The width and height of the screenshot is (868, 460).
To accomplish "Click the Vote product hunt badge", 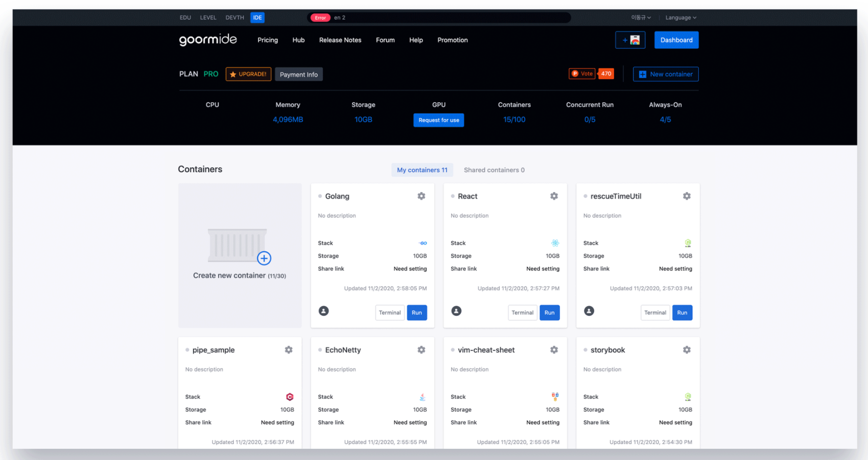I will (x=582, y=74).
